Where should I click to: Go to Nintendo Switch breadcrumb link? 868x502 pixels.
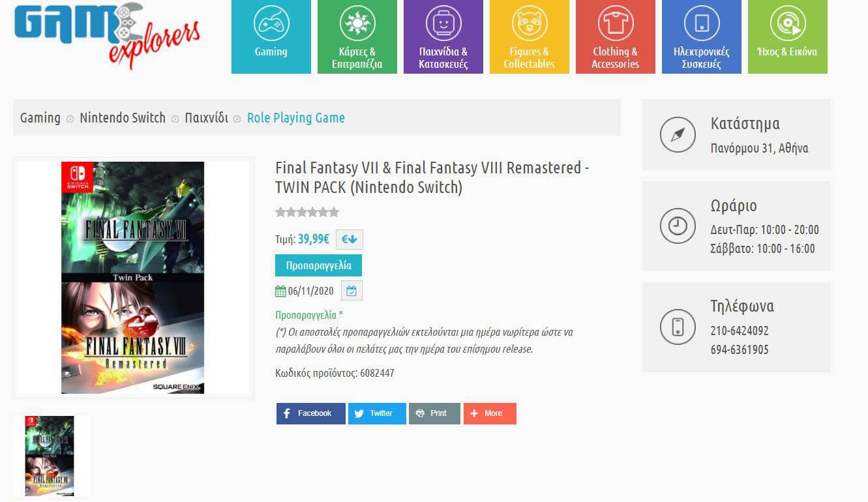123,118
